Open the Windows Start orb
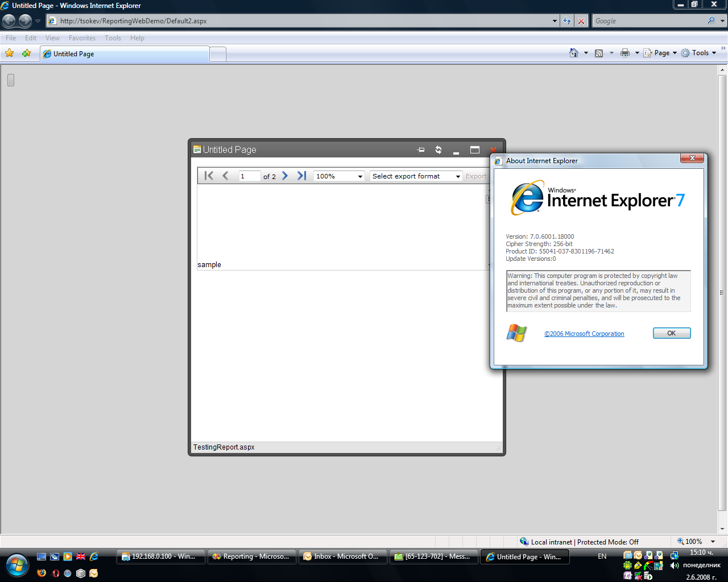 click(x=18, y=565)
